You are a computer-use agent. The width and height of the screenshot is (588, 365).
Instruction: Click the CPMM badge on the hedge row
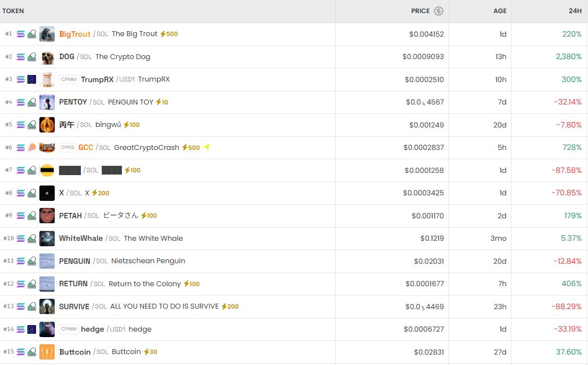[x=69, y=329]
